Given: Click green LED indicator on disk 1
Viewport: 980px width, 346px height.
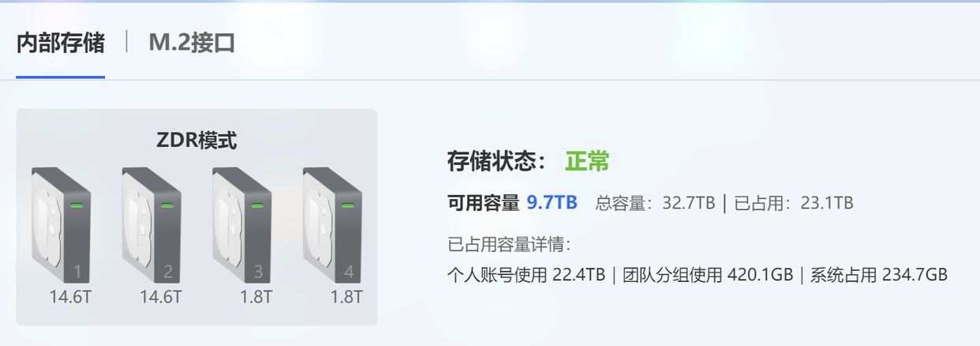Looking at the screenshot, I should coord(77,205).
